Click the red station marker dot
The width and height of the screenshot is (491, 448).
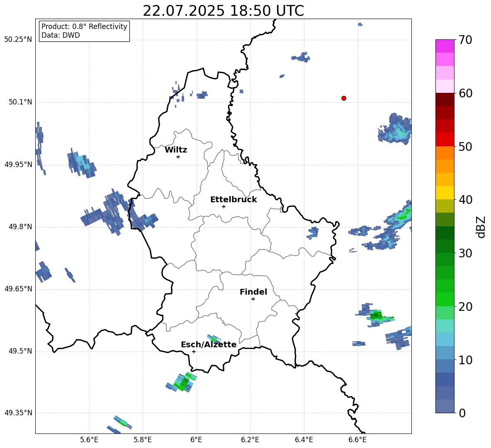click(x=344, y=98)
